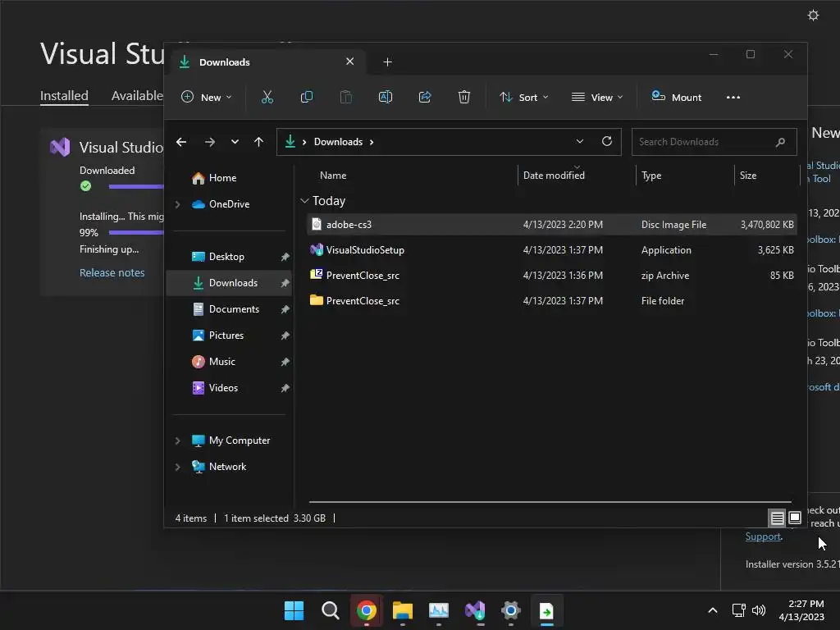Open the Sort options dropdown
840x630 pixels.
524,97
